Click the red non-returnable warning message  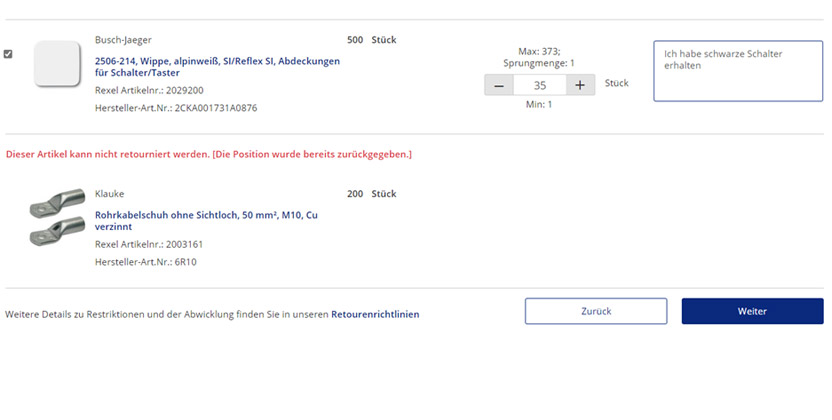(209, 154)
